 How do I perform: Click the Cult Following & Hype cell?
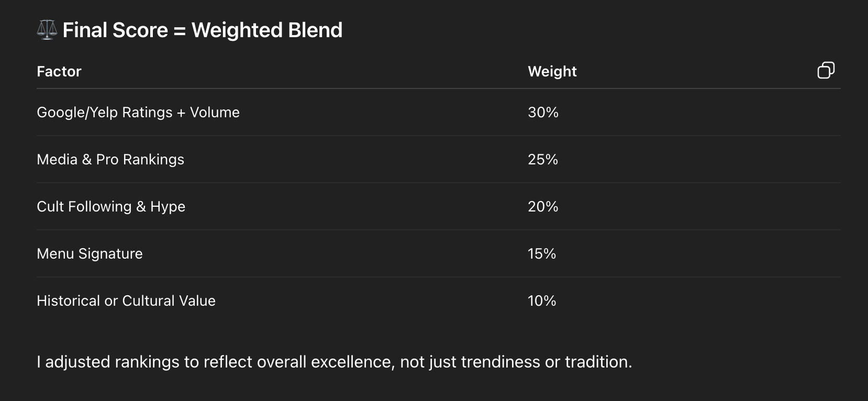[111, 207]
